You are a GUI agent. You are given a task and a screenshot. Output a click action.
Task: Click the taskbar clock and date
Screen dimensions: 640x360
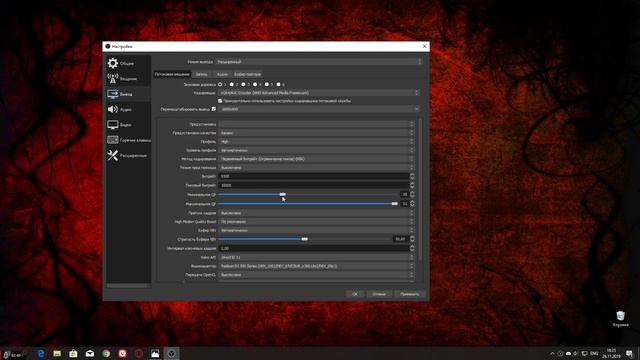611,353
